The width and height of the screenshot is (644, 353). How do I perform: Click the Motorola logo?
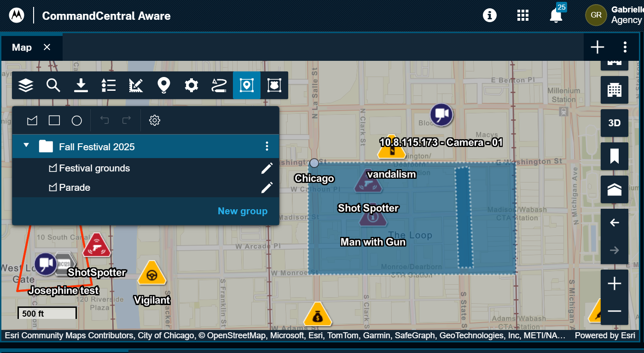click(x=17, y=15)
